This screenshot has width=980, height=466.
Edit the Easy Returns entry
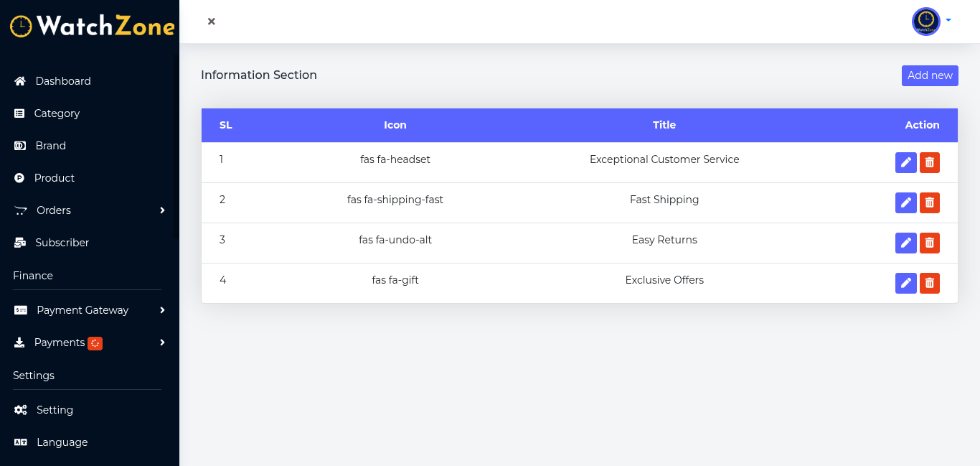click(905, 243)
